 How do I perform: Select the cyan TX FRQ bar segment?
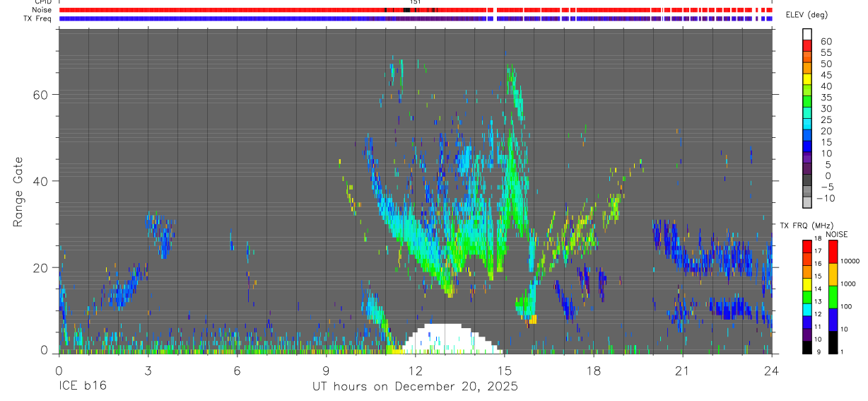tap(807, 309)
